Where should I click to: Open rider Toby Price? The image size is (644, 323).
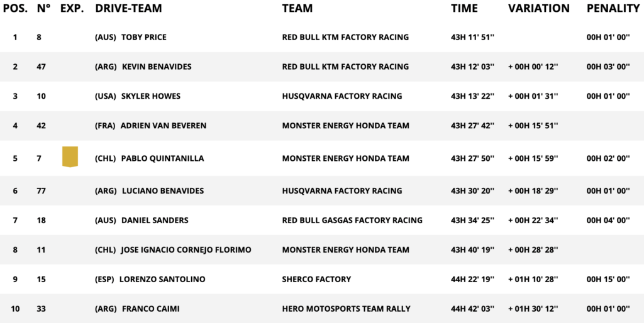(143, 37)
